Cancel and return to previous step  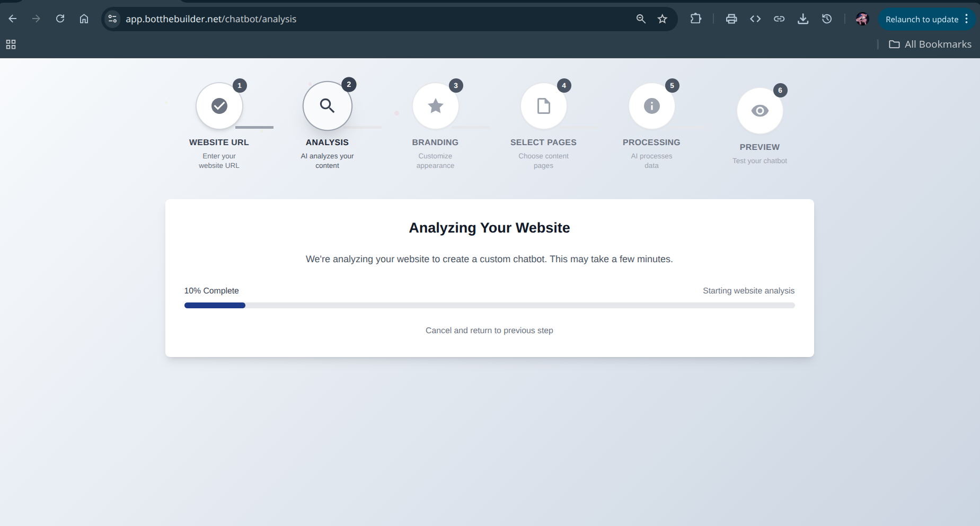(x=489, y=331)
